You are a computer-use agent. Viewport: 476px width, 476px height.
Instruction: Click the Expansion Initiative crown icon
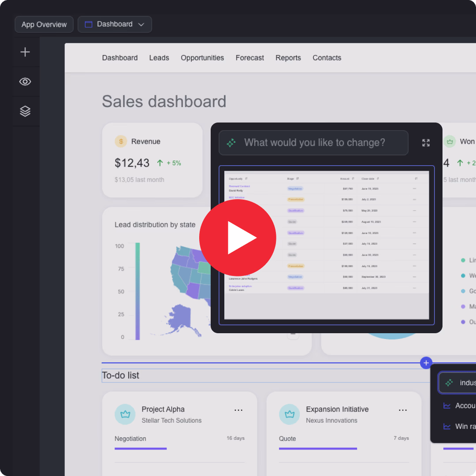tap(290, 414)
